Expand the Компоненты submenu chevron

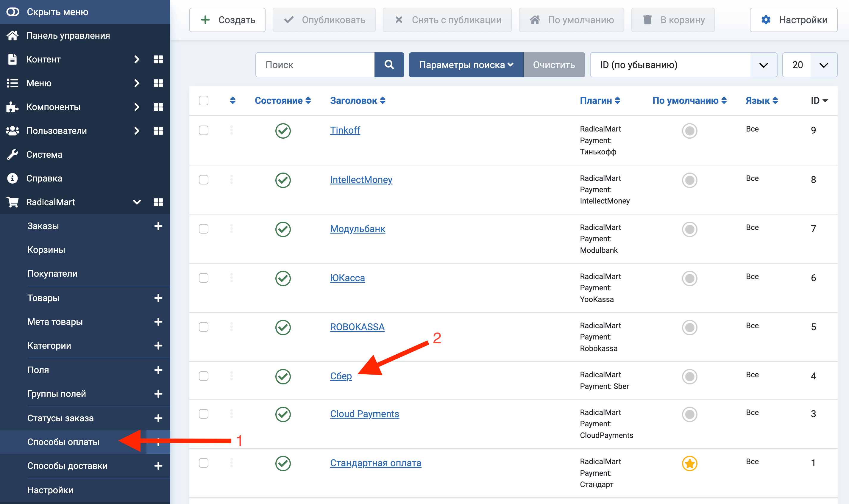tap(137, 107)
